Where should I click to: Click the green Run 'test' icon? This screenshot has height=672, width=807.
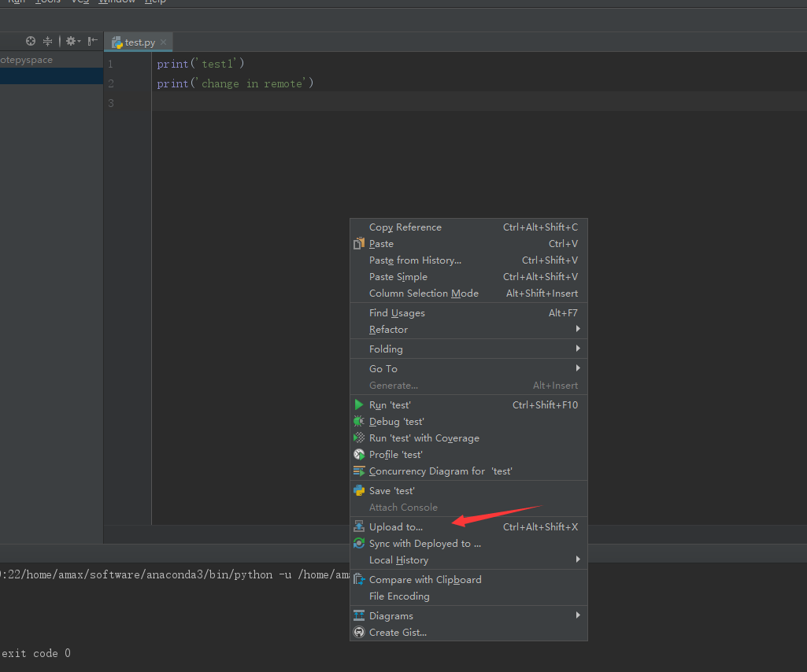(x=359, y=405)
